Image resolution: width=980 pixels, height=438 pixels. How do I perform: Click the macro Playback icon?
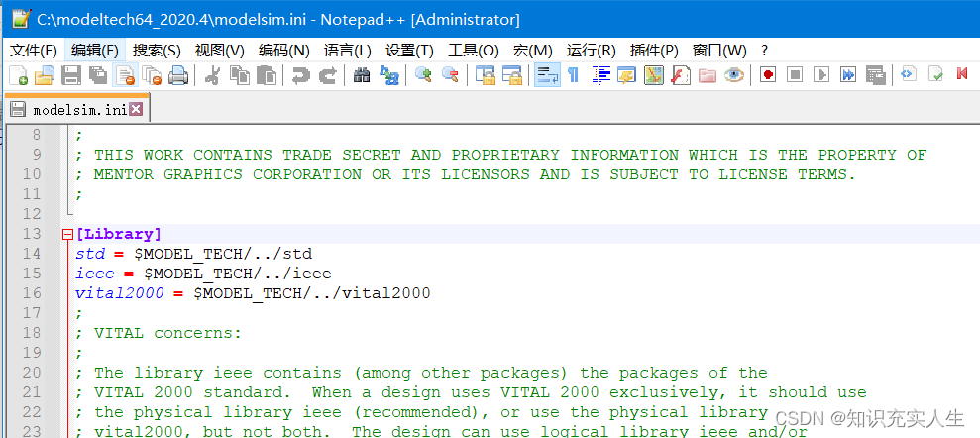[x=821, y=75]
